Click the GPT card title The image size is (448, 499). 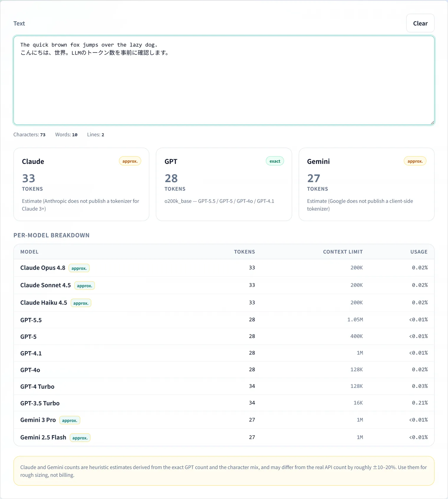[x=171, y=162]
